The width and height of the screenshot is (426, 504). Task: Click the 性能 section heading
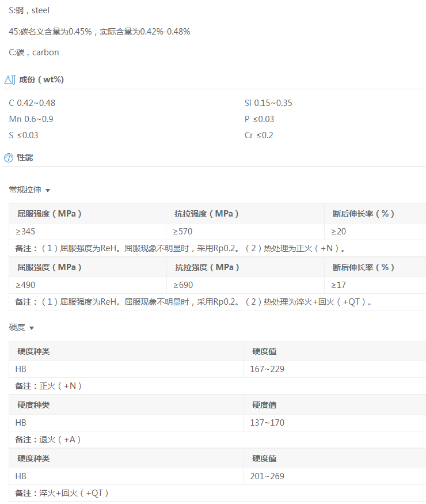(25, 157)
